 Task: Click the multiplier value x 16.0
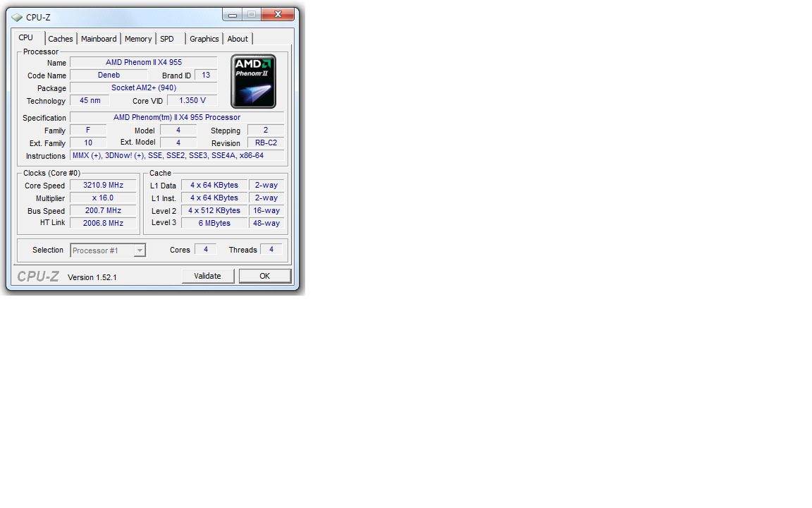click(103, 198)
